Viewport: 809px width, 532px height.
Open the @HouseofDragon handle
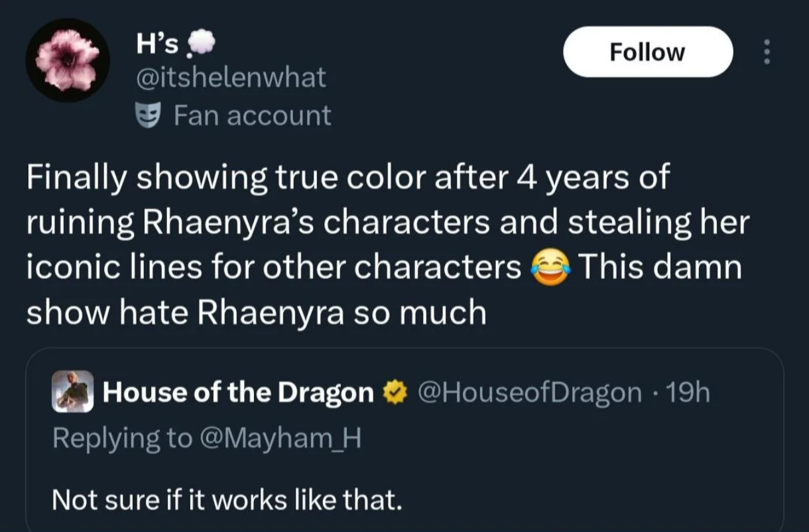[x=529, y=393]
